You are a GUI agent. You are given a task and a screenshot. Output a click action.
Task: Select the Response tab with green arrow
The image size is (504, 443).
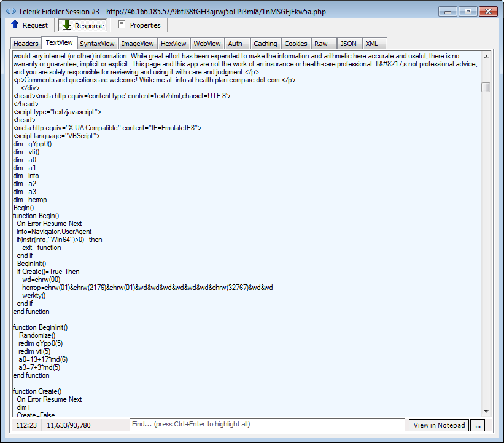[x=83, y=25]
